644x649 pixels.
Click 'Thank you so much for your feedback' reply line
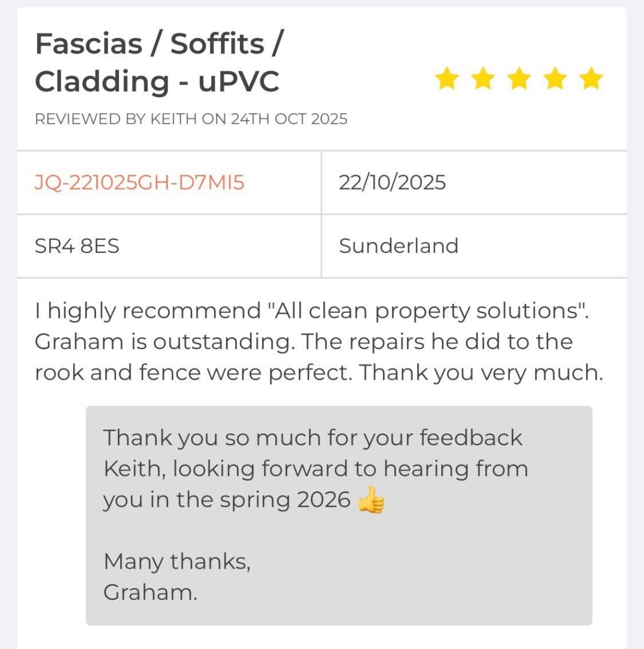pos(312,438)
